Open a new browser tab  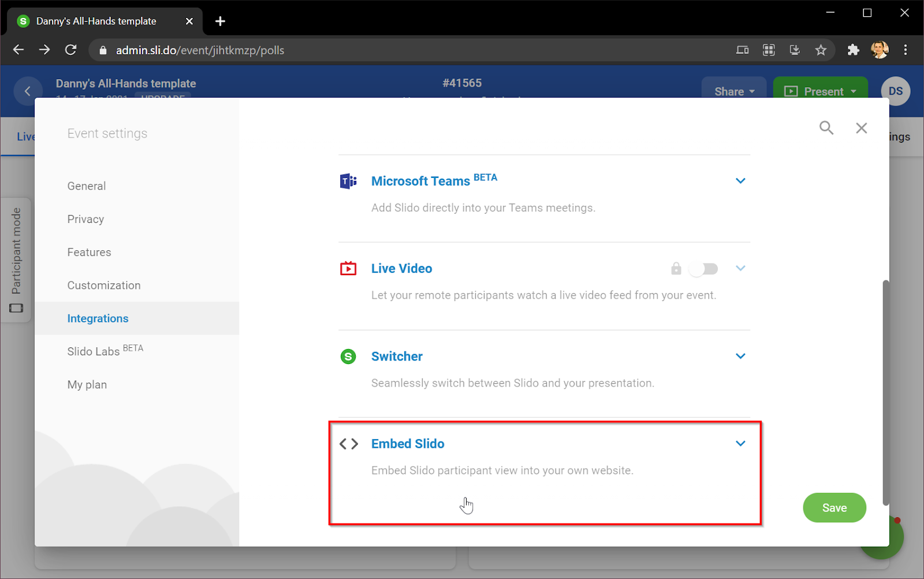pyautogui.click(x=220, y=21)
